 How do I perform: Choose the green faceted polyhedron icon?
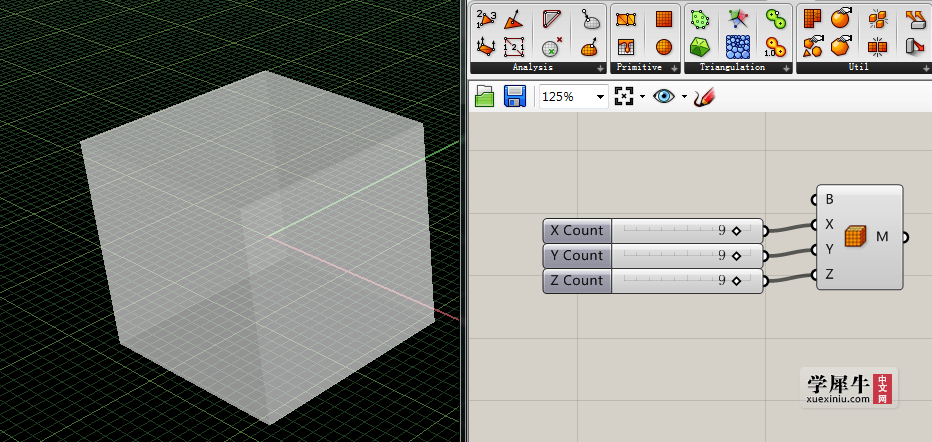(x=700, y=46)
